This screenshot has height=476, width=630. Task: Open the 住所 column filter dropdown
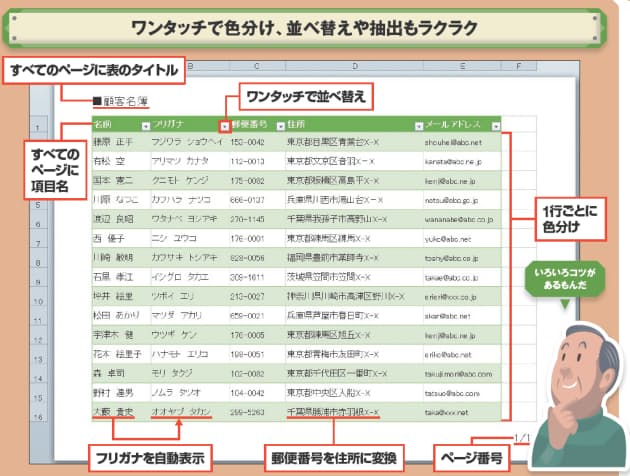pos(419,127)
